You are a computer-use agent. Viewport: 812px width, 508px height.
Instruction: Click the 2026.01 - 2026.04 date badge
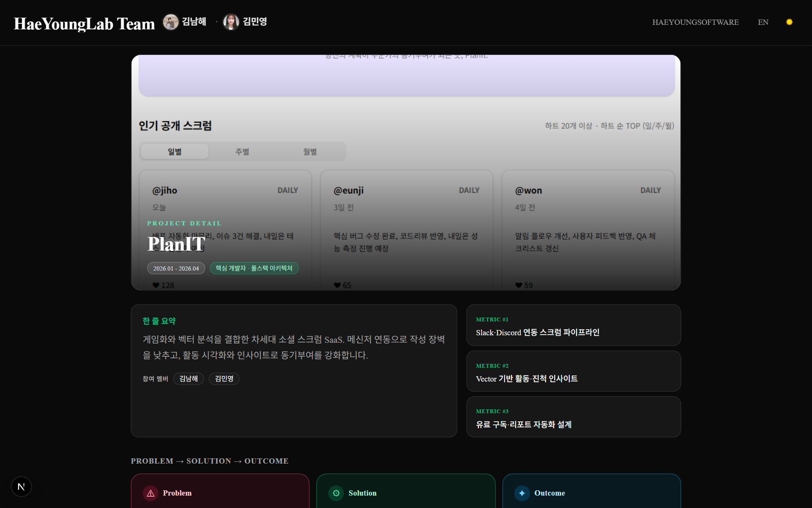pyautogui.click(x=176, y=268)
